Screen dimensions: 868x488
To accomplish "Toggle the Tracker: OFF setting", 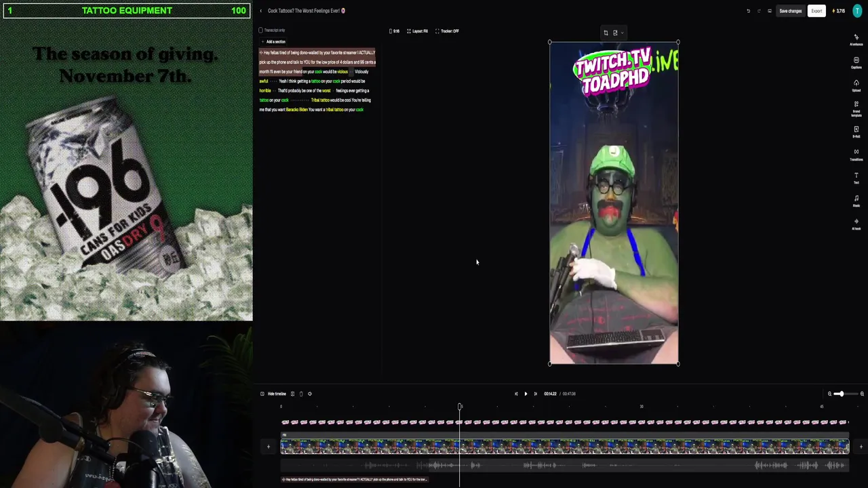I will pyautogui.click(x=448, y=31).
